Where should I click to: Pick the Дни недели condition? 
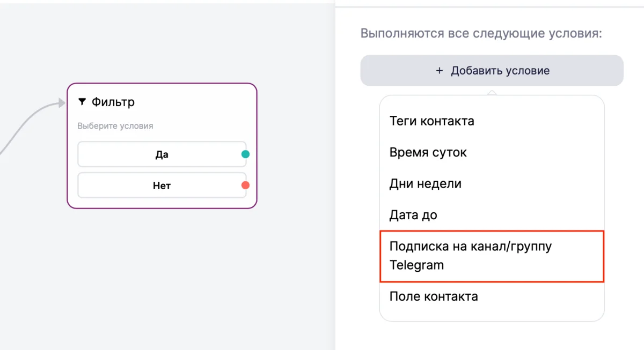click(425, 184)
